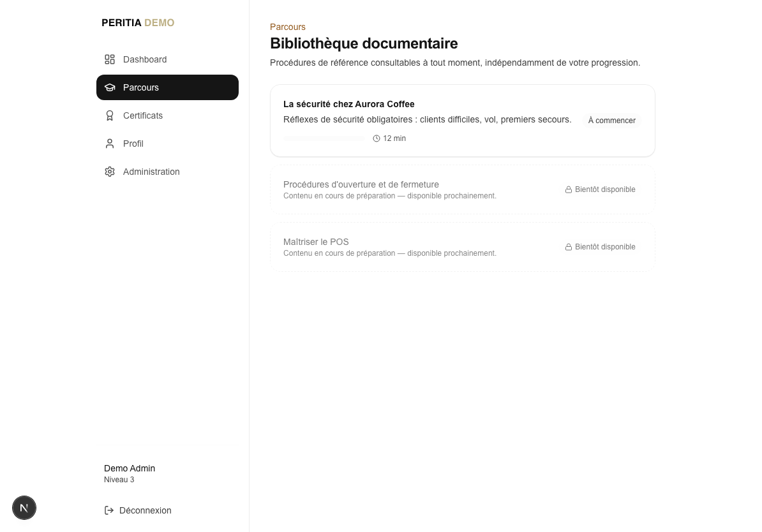Click the Dashboard grid icon
Image resolution: width=762 pixels, height=532 pixels.
[110, 59]
